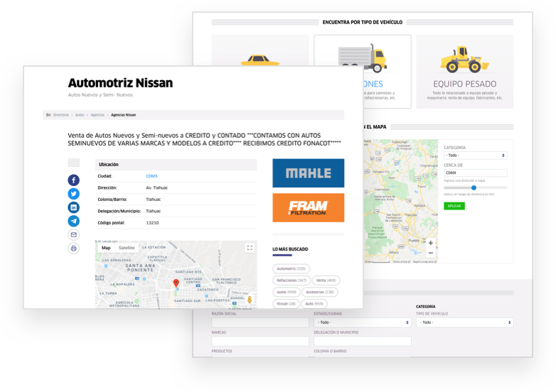Viewport: 556px width, 392px height.
Task: Click the Lo Más Buscado heading
Action: pyautogui.click(x=290, y=249)
